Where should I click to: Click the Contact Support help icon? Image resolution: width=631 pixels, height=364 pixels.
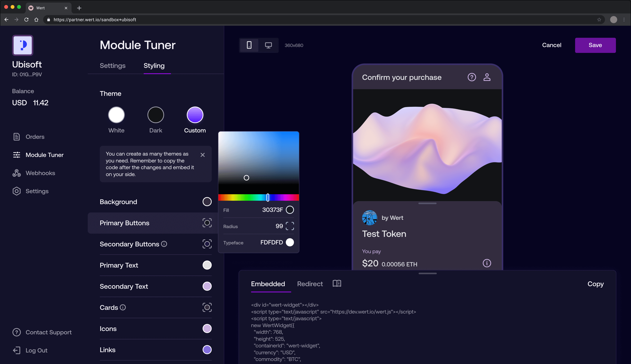17,332
